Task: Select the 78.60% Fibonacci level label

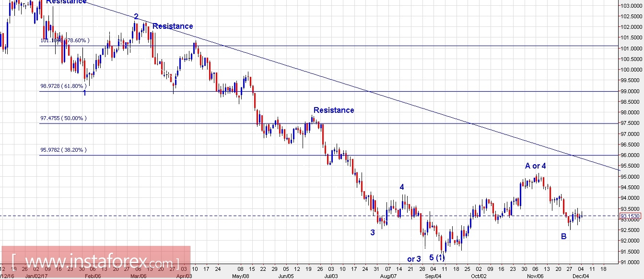Action: coord(65,40)
